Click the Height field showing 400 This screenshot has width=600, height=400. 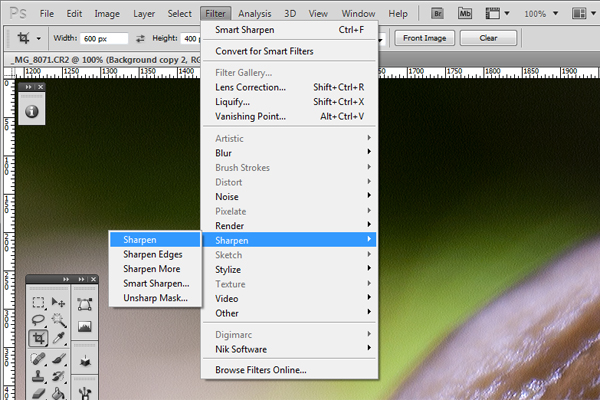pyautogui.click(x=191, y=38)
